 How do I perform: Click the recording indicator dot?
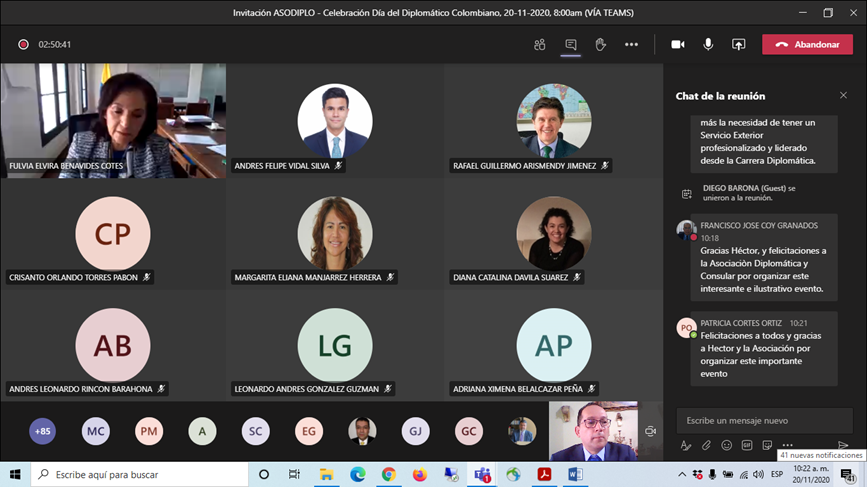pos(23,45)
